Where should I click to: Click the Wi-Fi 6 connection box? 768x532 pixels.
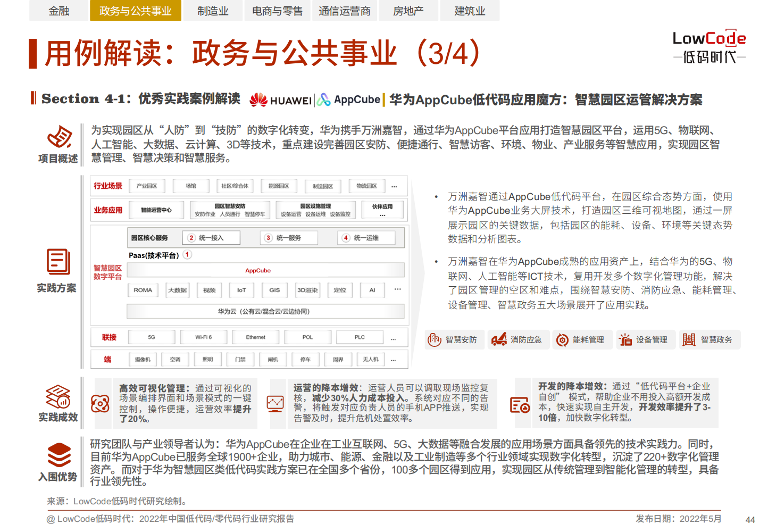[204, 337]
